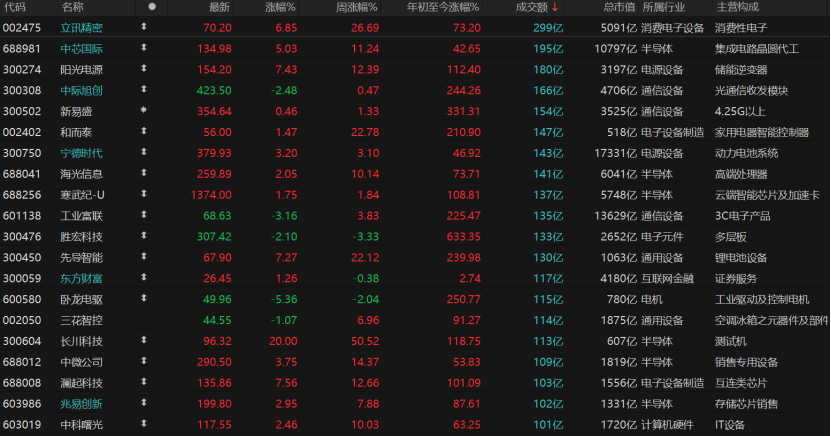Click the year-to-date gain 633.35
The width and height of the screenshot is (831, 436).
click(464, 237)
